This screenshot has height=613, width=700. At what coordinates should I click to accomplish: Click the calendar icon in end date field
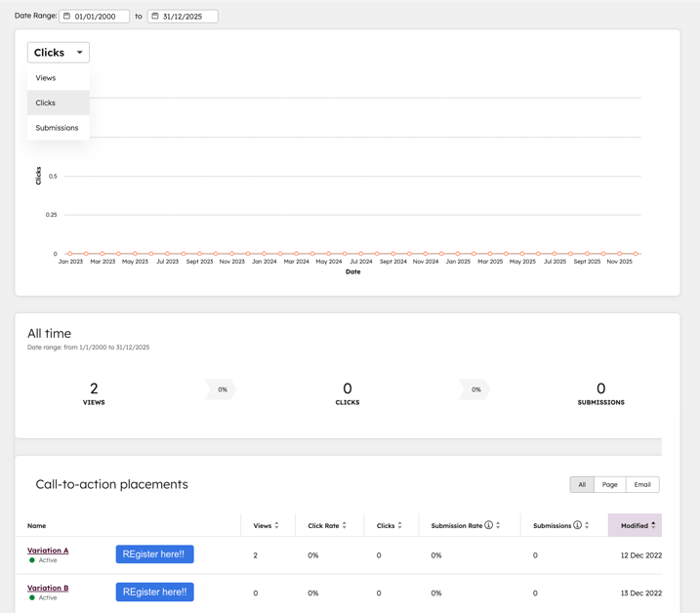click(x=155, y=17)
